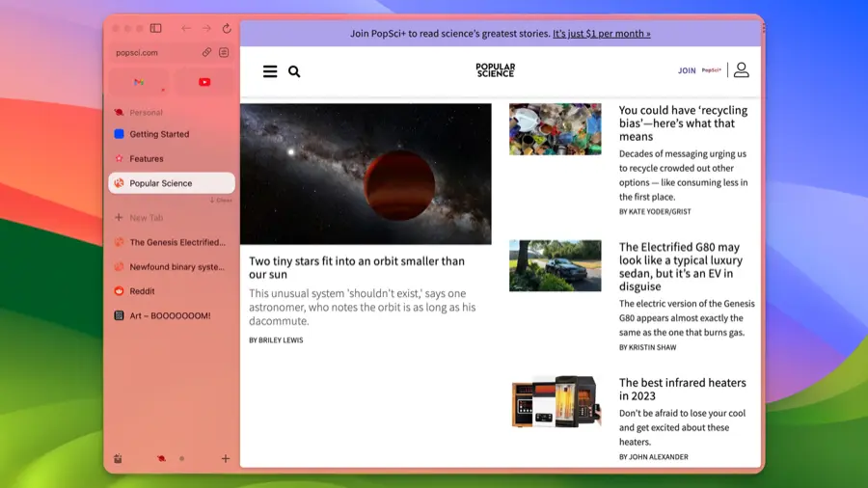Switch to The Genesis Electrified tab
This screenshot has width=868, height=488.
pos(172,242)
